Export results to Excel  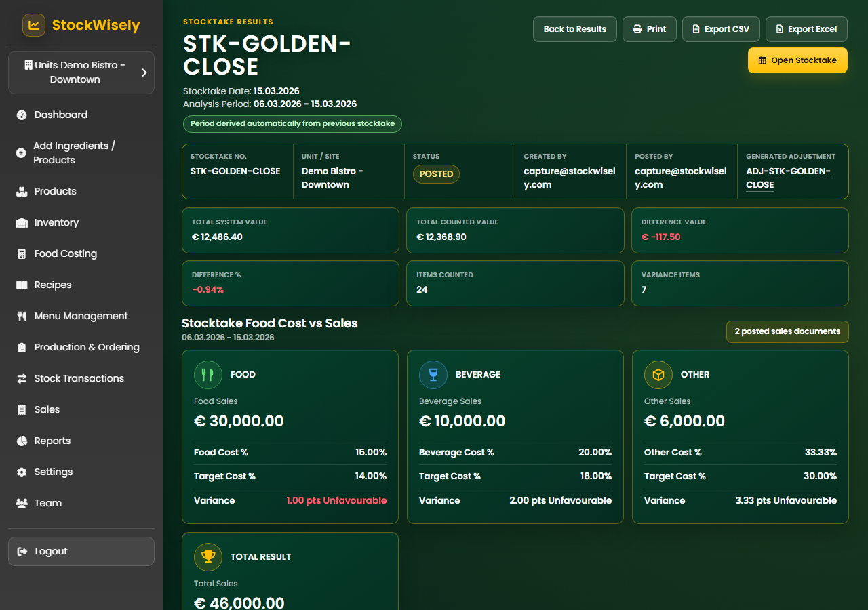(x=806, y=29)
